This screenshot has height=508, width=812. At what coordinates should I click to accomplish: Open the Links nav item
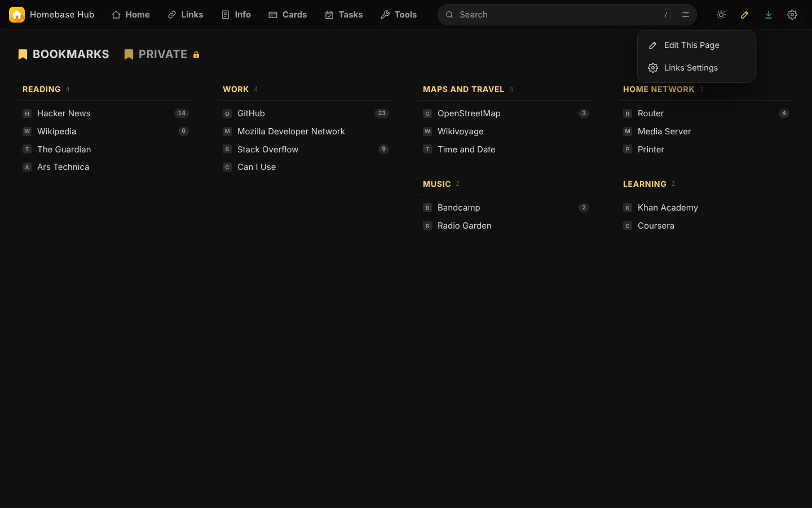[x=186, y=15]
